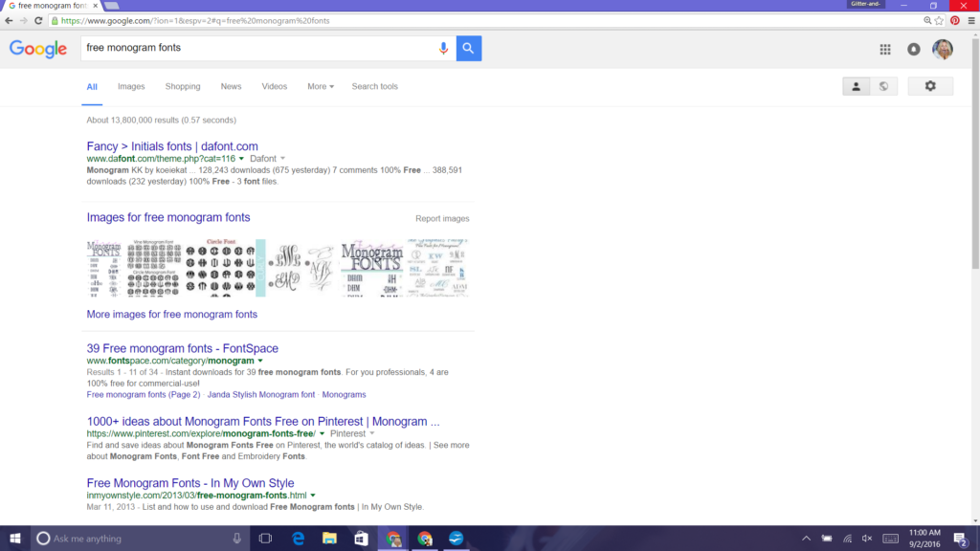Click the zoom magnifier in the address bar
The width and height of the screenshot is (980, 551).
click(927, 21)
